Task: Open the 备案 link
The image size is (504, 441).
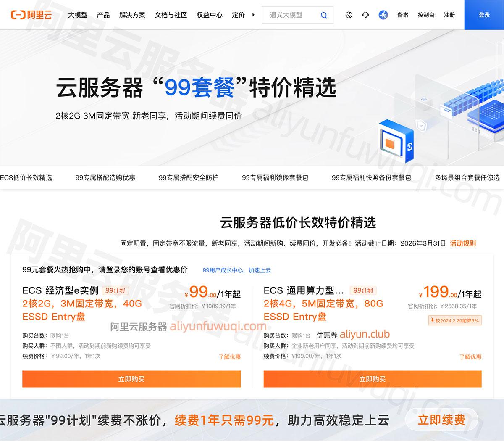Action: [403, 15]
